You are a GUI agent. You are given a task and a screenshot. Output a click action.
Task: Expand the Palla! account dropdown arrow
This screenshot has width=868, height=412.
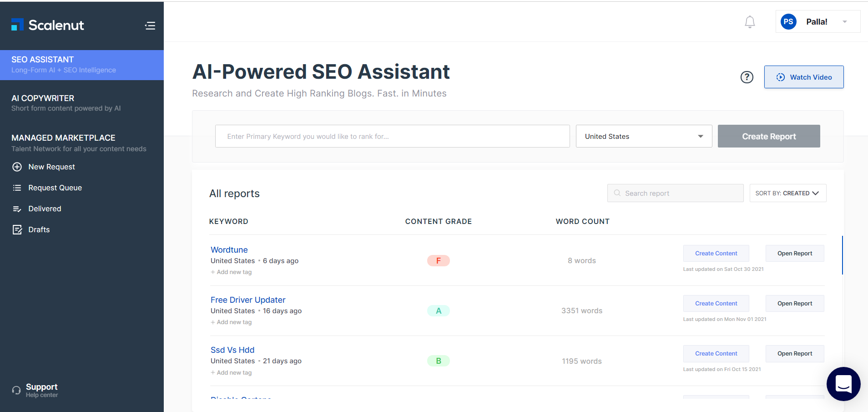pos(845,22)
